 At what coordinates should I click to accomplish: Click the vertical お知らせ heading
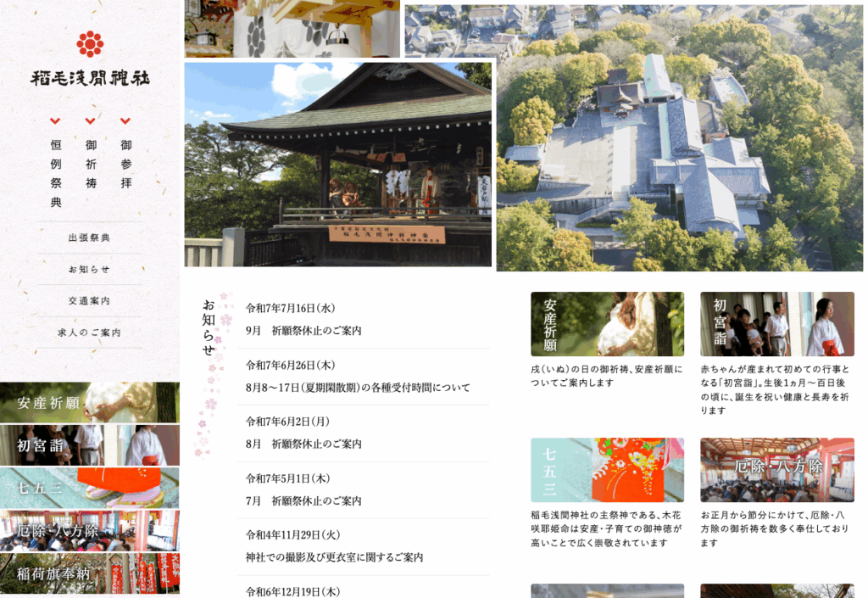pyautogui.click(x=209, y=327)
